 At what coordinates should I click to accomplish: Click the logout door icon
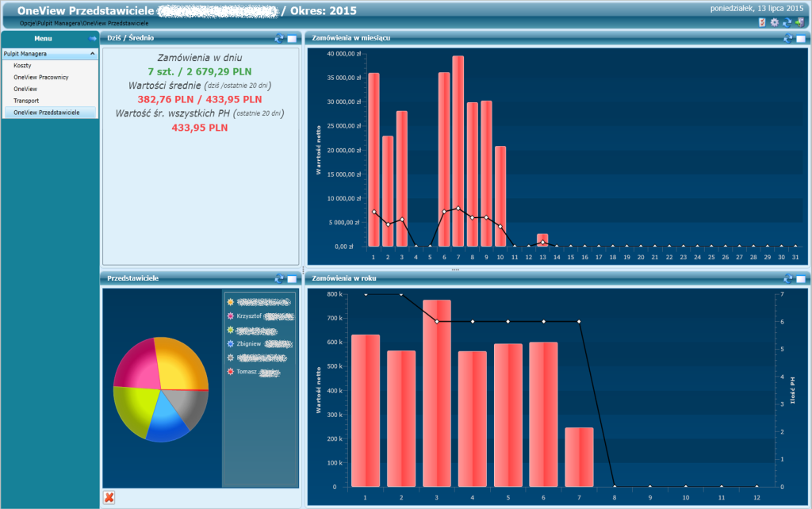pyautogui.click(x=800, y=22)
